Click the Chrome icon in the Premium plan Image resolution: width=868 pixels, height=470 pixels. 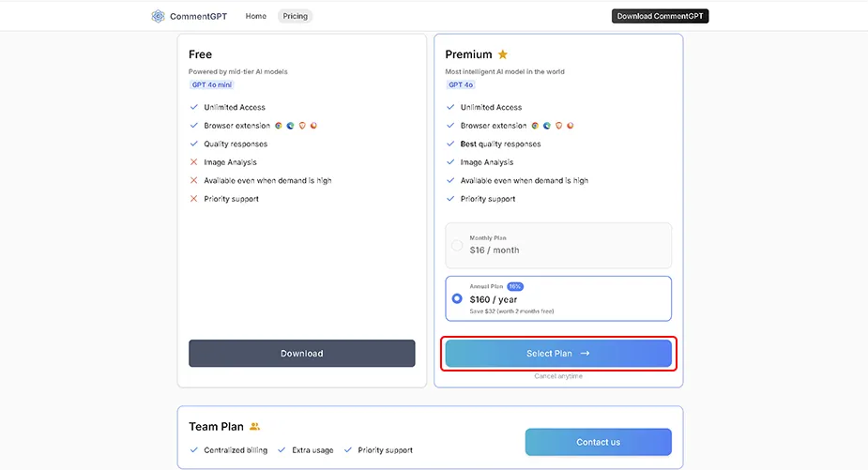(535, 126)
